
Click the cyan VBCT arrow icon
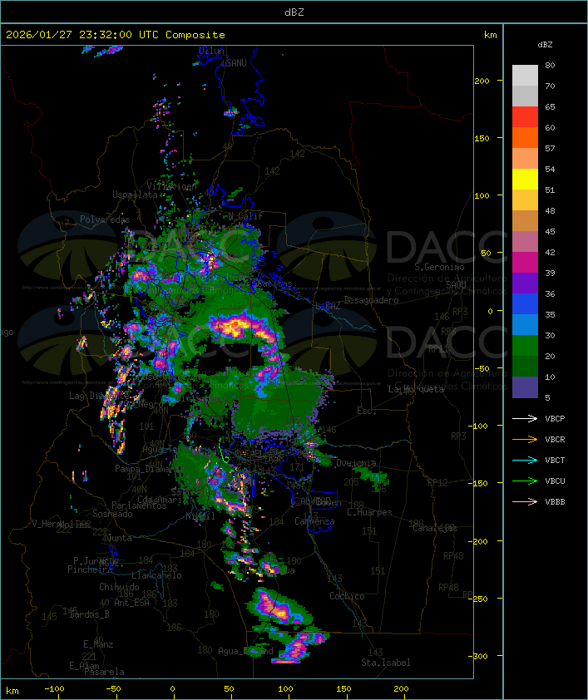525,460
